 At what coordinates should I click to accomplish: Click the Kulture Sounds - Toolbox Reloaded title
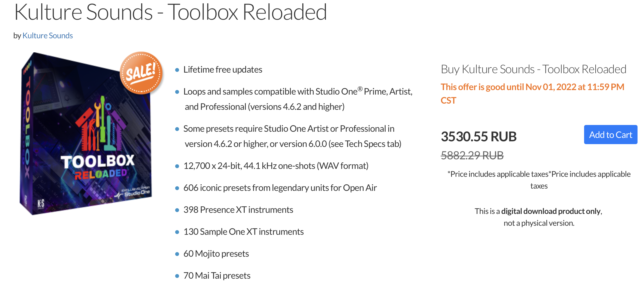tap(170, 12)
